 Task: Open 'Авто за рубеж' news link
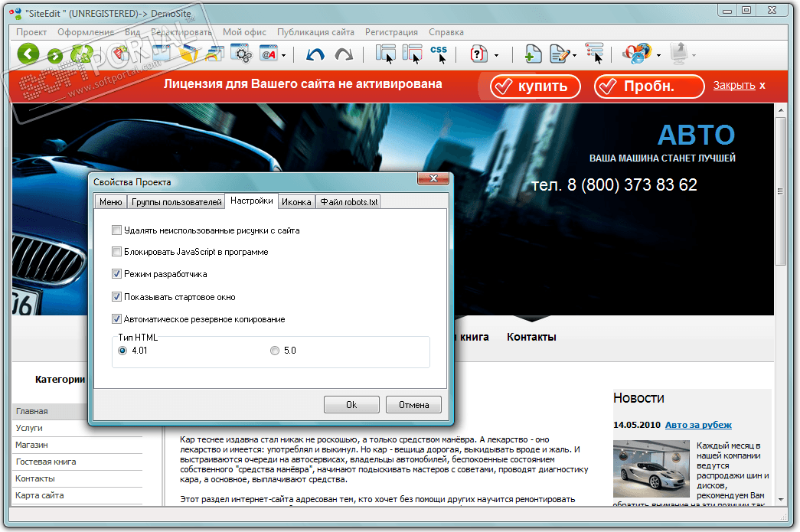click(x=698, y=424)
